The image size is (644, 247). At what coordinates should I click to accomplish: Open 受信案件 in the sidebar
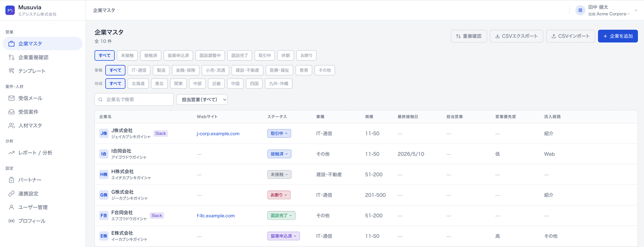(x=43, y=112)
